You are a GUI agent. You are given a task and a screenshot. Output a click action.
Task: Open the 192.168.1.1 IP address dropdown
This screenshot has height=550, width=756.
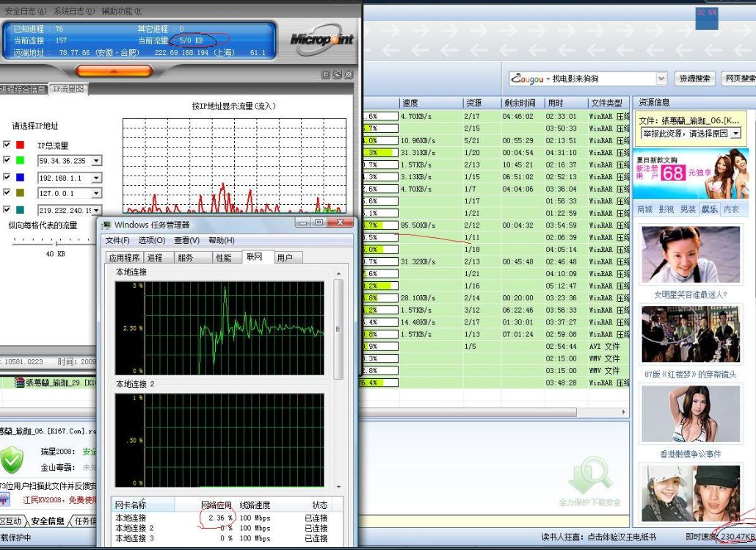click(x=96, y=177)
